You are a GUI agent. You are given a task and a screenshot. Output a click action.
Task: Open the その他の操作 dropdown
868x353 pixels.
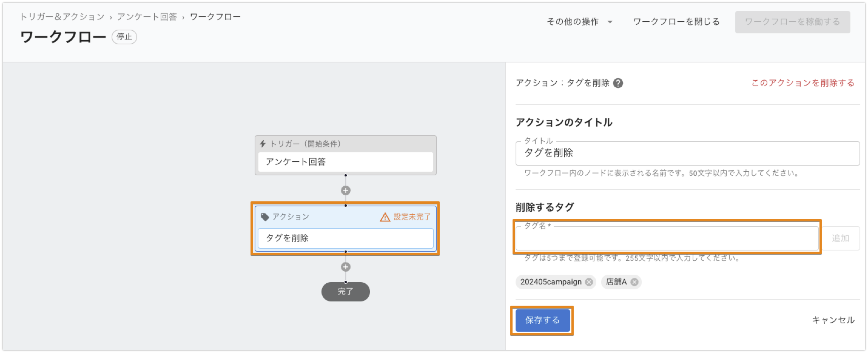click(579, 22)
